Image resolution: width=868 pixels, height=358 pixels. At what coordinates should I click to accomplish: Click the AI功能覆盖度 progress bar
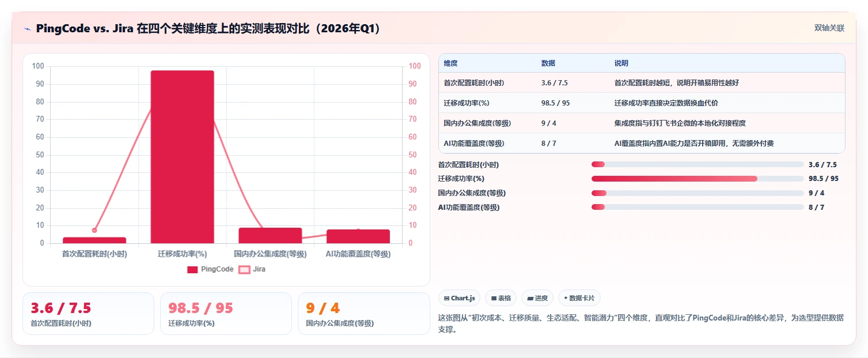tap(698, 207)
